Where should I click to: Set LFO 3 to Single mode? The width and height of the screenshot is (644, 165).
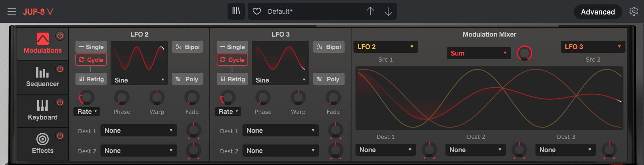[232, 47]
